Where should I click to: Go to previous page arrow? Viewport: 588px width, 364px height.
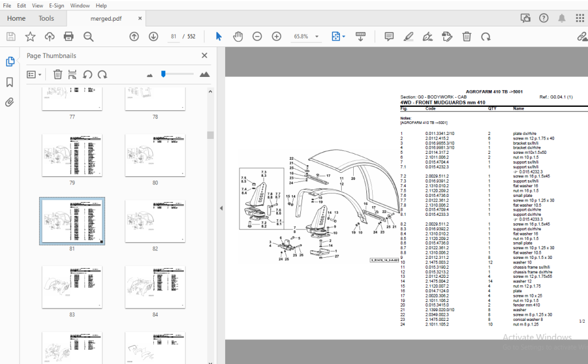pos(134,36)
